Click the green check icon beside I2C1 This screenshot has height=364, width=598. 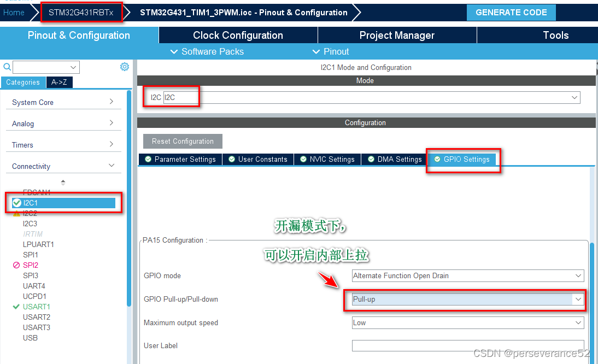click(x=17, y=203)
